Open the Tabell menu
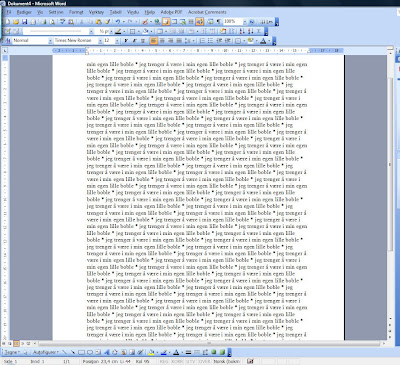The height and width of the screenshot is (365, 400). pos(115,12)
